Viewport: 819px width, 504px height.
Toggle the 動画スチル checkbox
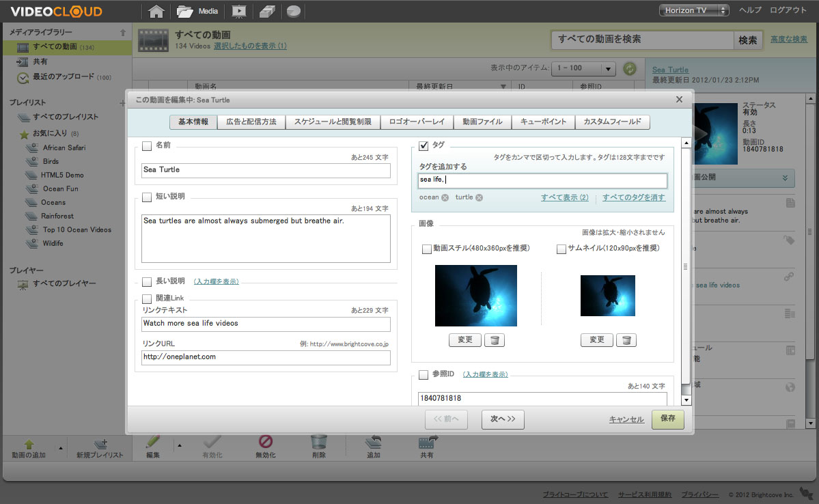pyautogui.click(x=427, y=249)
